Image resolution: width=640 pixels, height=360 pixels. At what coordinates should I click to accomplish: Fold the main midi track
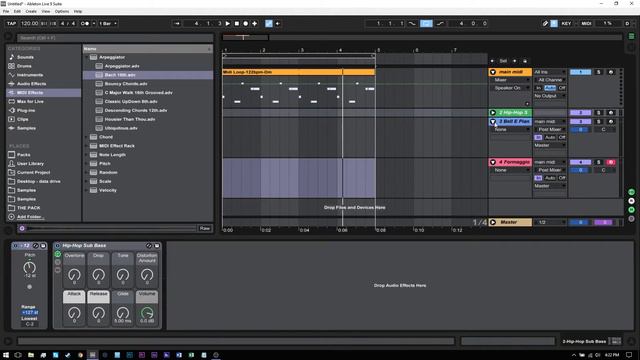[x=493, y=72]
